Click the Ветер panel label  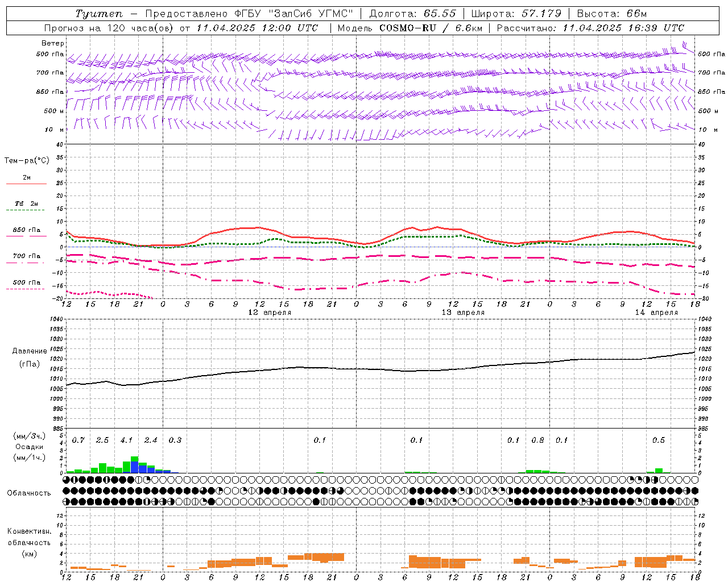pyautogui.click(x=53, y=43)
